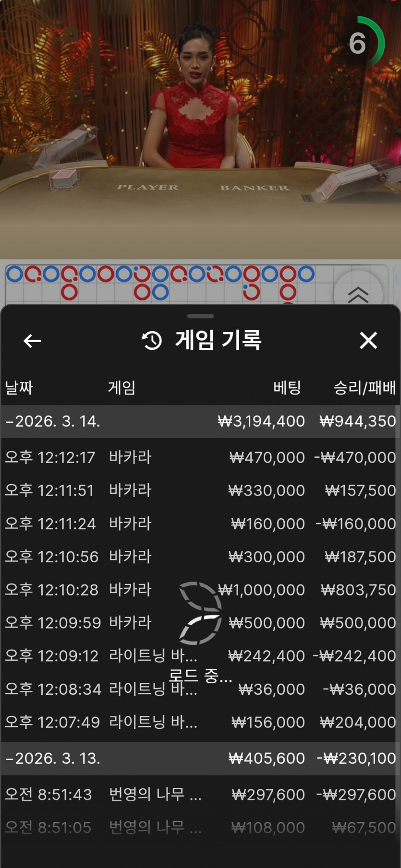Open the 오전 8:51:43 번영의 나무 record
Image resolution: width=401 pixels, height=868 pixels.
tap(200, 795)
